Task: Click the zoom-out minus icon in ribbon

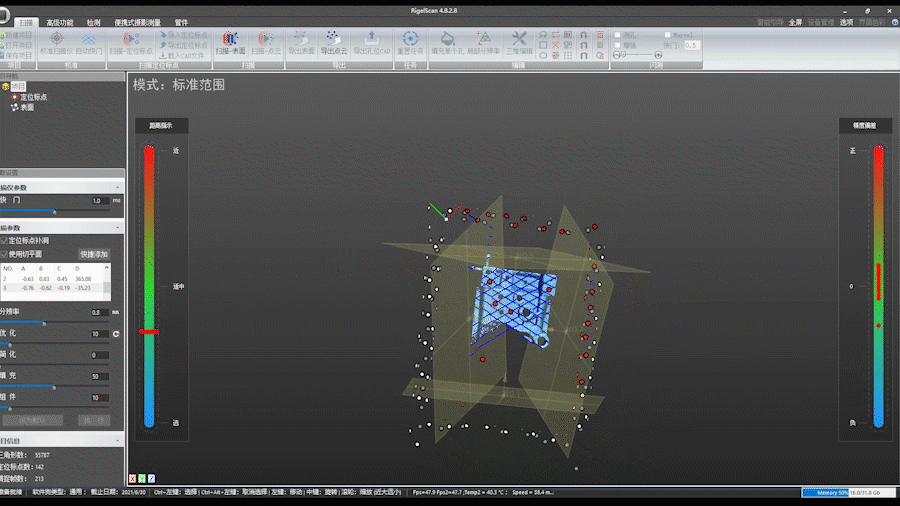Action: coord(616,55)
